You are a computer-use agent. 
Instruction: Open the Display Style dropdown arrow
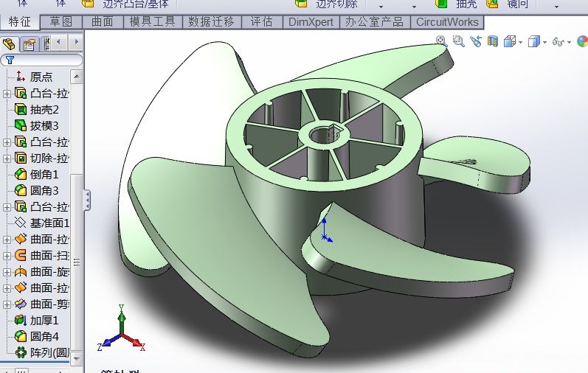click(544, 42)
